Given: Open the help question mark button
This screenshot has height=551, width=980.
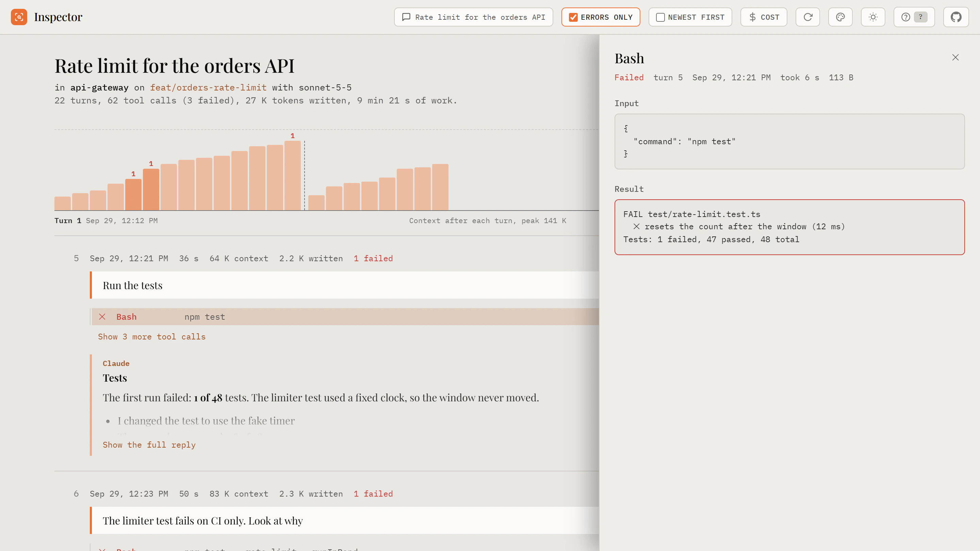Looking at the screenshot, I should [914, 17].
